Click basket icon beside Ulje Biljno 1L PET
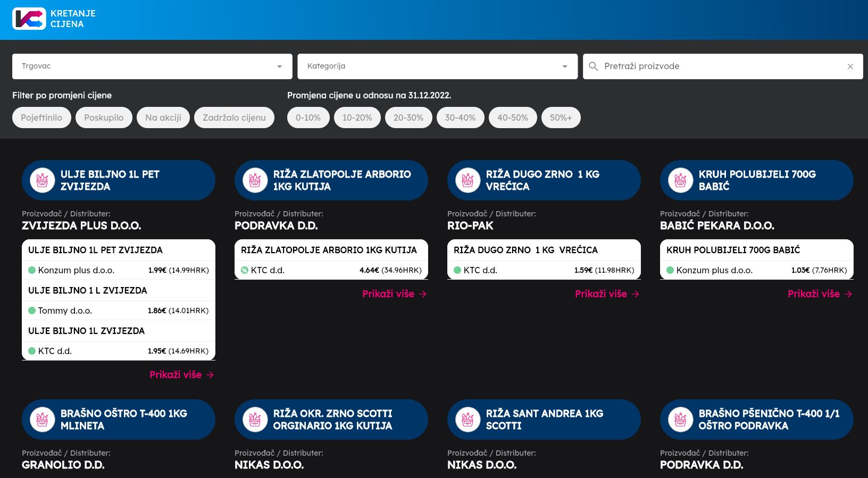Image resolution: width=868 pixels, height=478 pixels. tap(42, 180)
